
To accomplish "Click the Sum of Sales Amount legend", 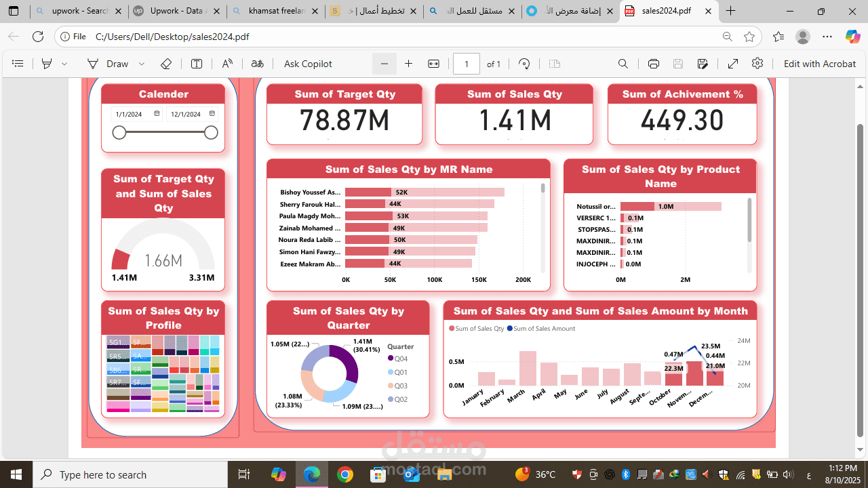I will coord(541,329).
